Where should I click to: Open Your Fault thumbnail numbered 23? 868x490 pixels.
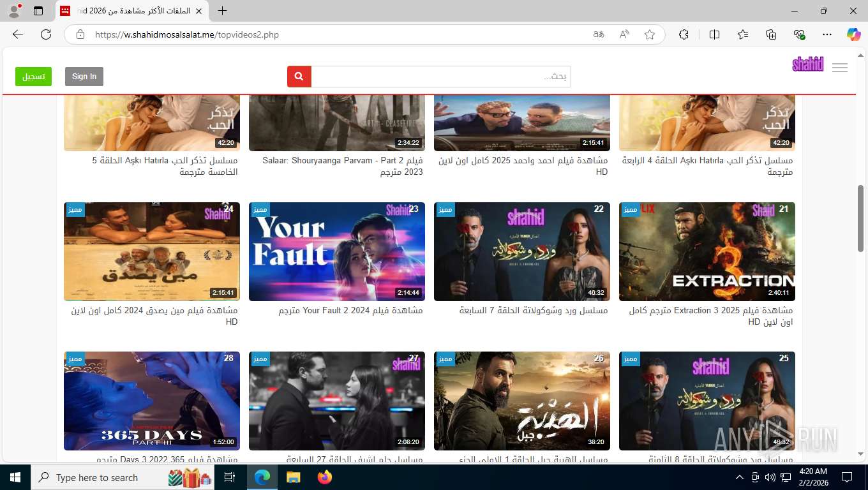(x=337, y=251)
